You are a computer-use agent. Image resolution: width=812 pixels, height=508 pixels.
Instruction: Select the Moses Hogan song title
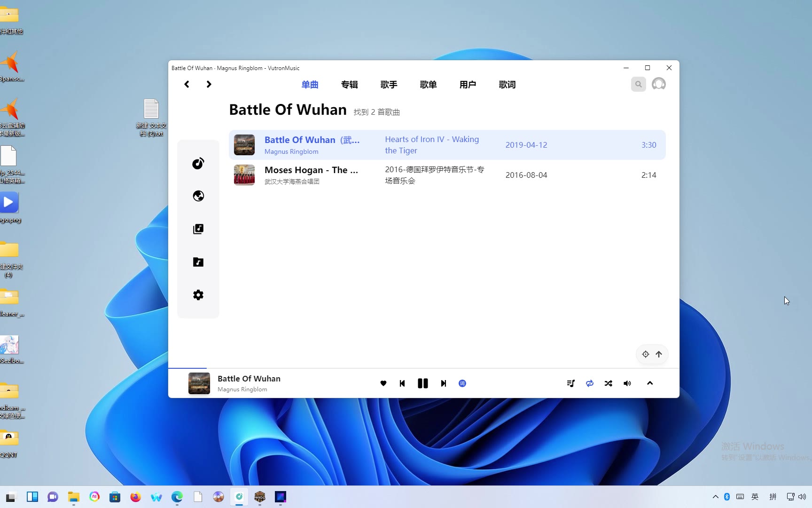point(311,170)
